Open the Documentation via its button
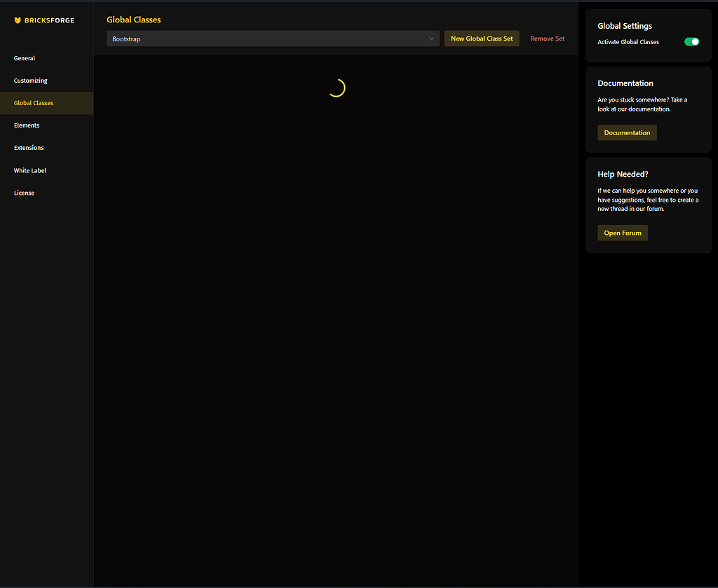Viewport: 718px width, 588px height. click(x=627, y=132)
